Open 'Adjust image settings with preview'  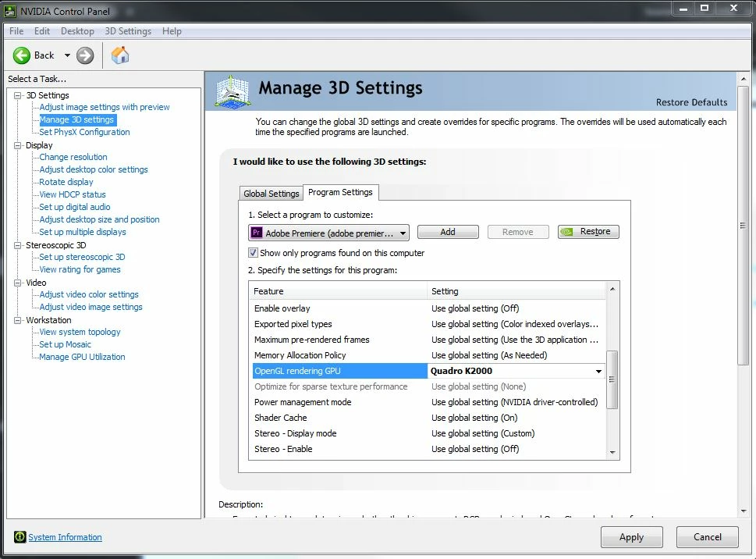(x=105, y=107)
